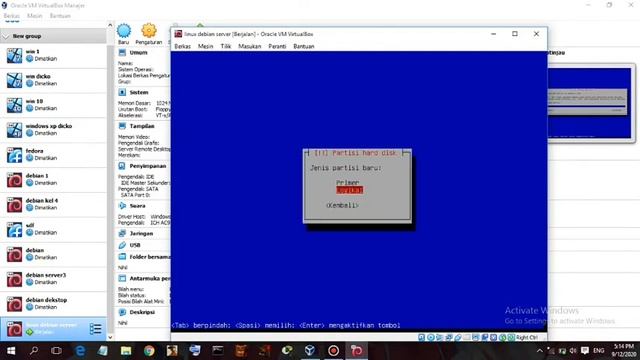Select the win 1 virtual machine
The height and width of the screenshot is (360, 640).
click(53, 55)
